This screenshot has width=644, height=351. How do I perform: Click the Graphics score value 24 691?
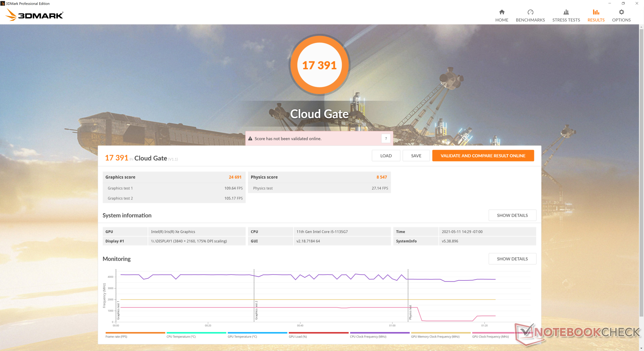point(235,177)
